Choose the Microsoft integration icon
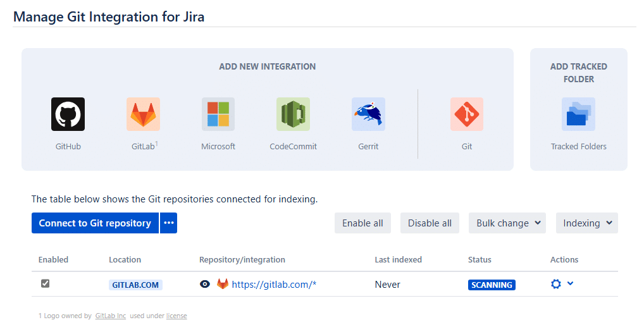644x327 pixels. click(x=218, y=114)
